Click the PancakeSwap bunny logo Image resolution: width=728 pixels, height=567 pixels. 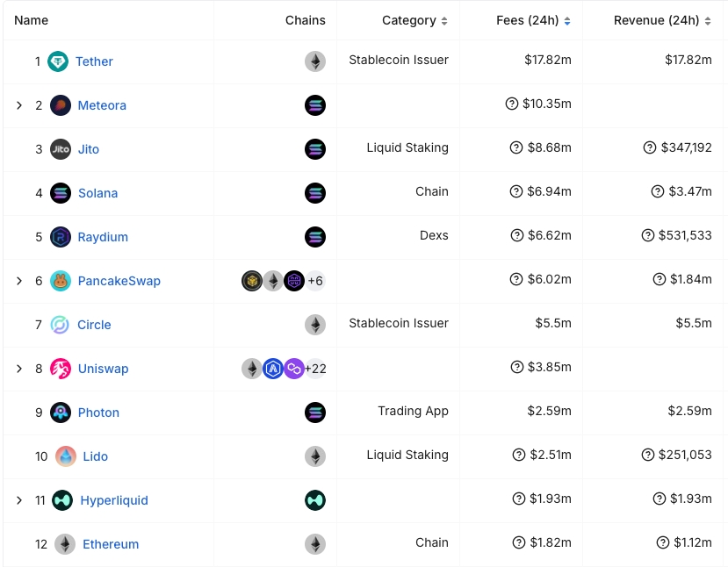[x=61, y=281]
